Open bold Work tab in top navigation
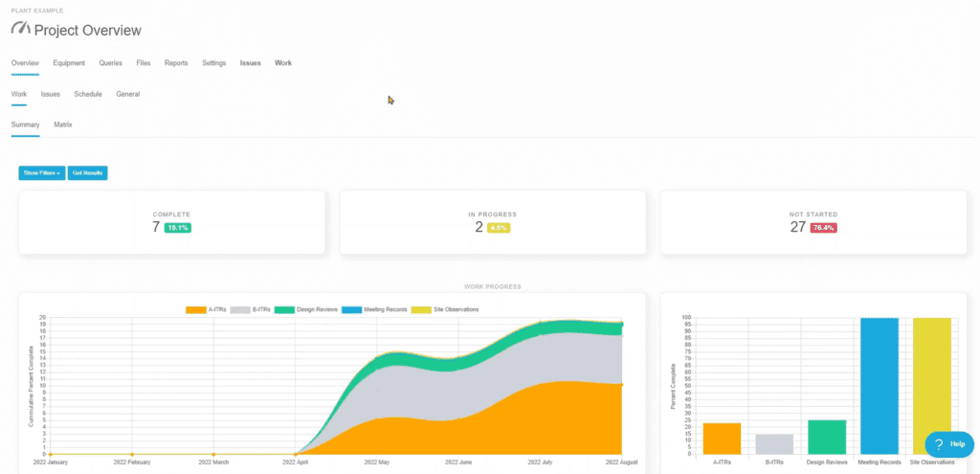This screenshot has width=980, height=474. click(283, 63)
